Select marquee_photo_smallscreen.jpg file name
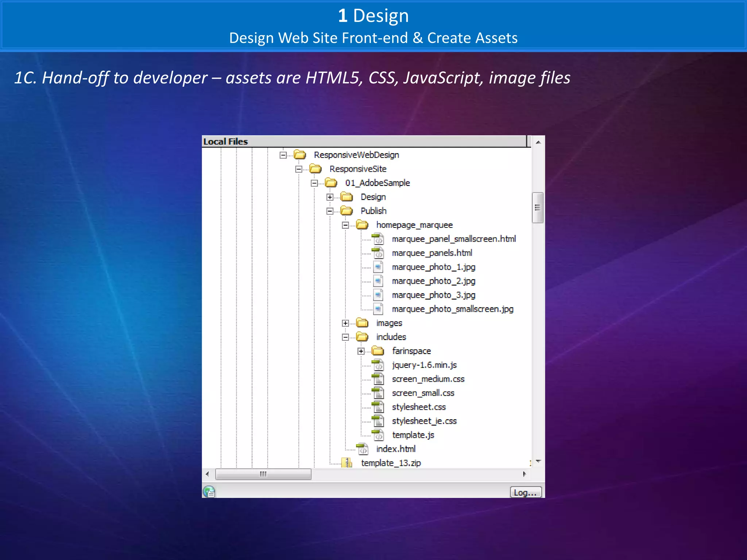Screen dimensions: 747x560 point(453,309)
